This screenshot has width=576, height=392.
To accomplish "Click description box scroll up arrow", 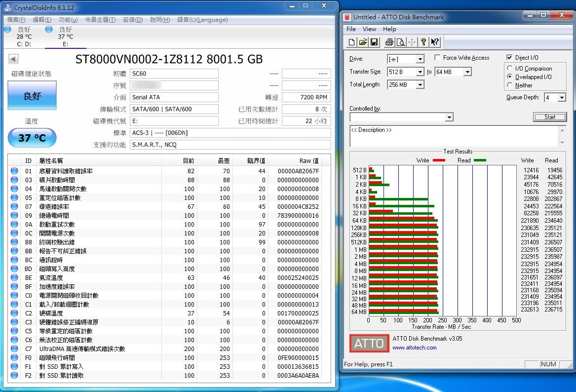I will (x=562, y=130).
